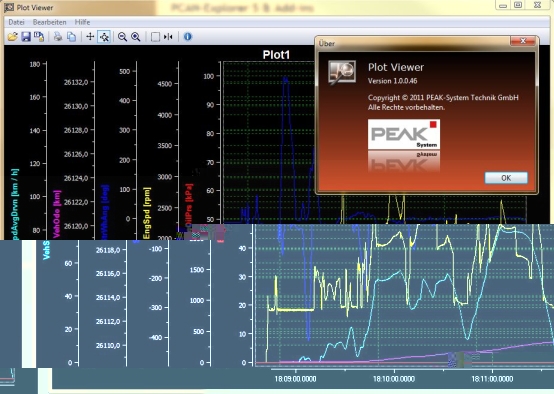Image resolution: width=554 pixels, height=394 pixels.
Task: Click the Plot1 chart title
Action: point(276,55)
